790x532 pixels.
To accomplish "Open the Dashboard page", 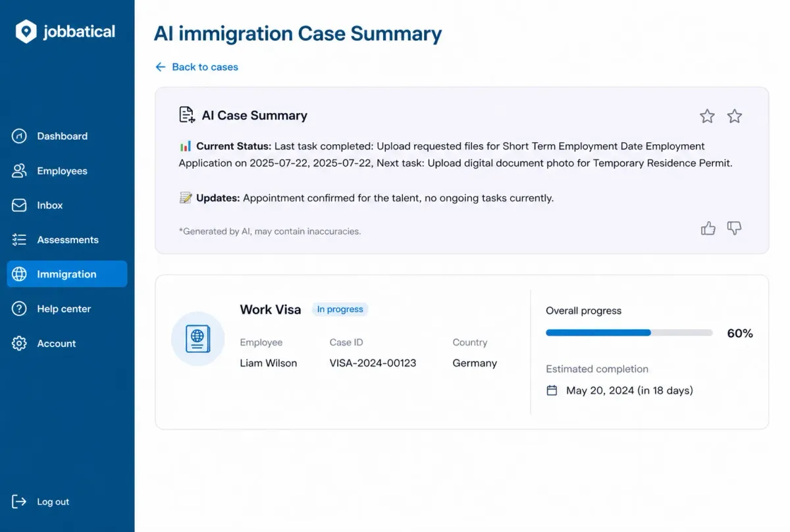I will [66, 136].
